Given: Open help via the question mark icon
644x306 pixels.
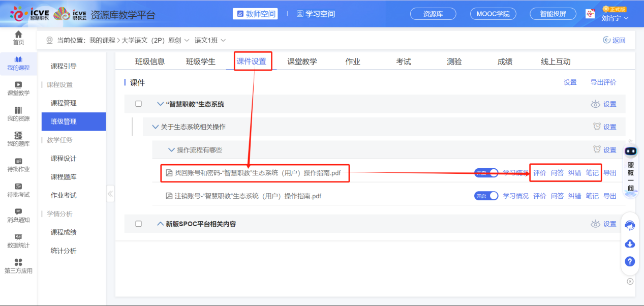Looking at the screenshot, I should (629, 261).
